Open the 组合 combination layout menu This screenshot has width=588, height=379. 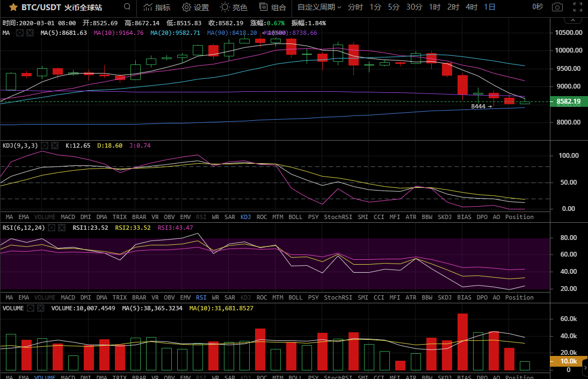[x=272, y=8]
